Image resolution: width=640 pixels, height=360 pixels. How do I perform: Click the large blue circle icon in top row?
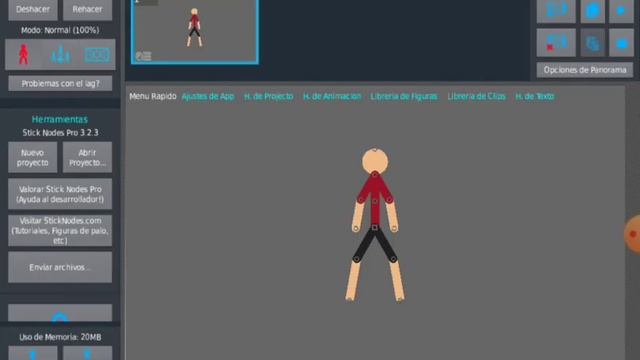(593, 11)
